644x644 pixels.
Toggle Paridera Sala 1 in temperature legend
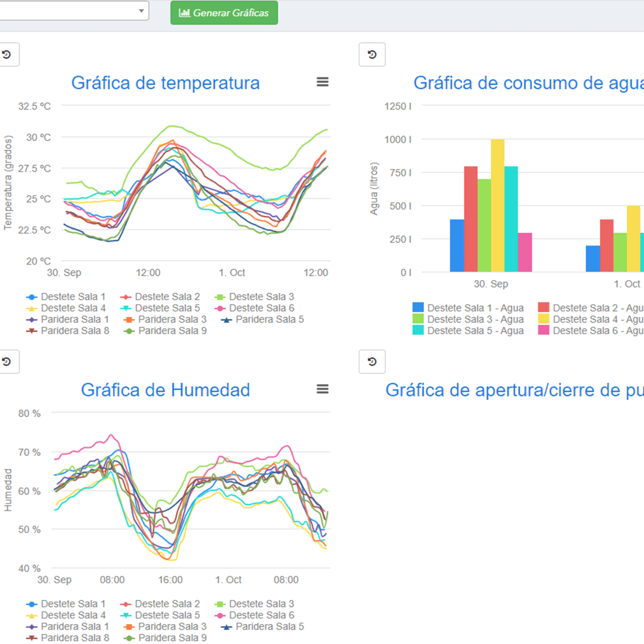(67, 319)
